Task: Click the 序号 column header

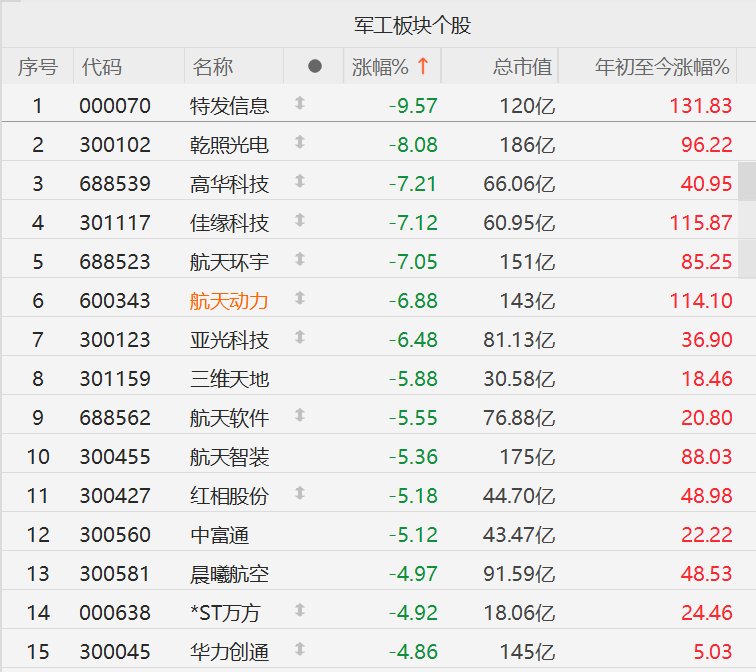Action: click(38, 67)
